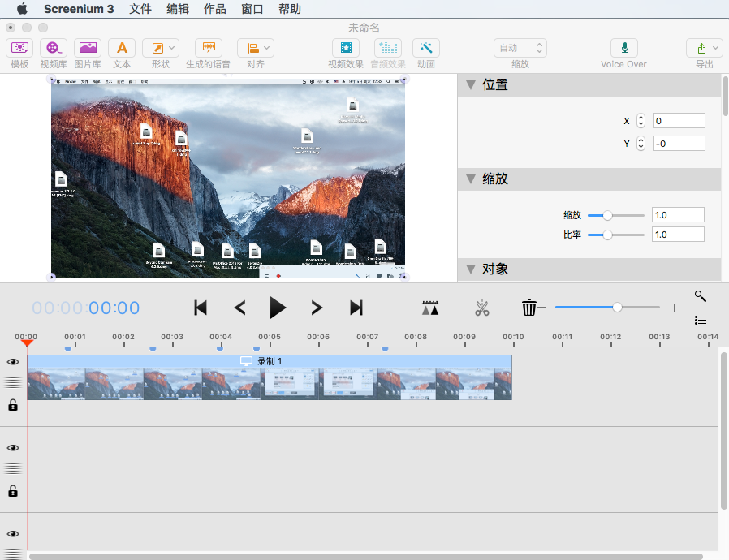
Task: Open the 自动 zoom dropdown
Action: coord(520,49)
